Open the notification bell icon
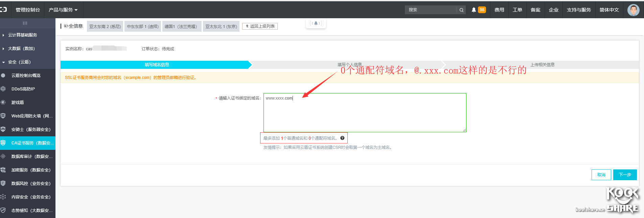The image size is (644, 218). pyautogui.click(x=474, y=10)
